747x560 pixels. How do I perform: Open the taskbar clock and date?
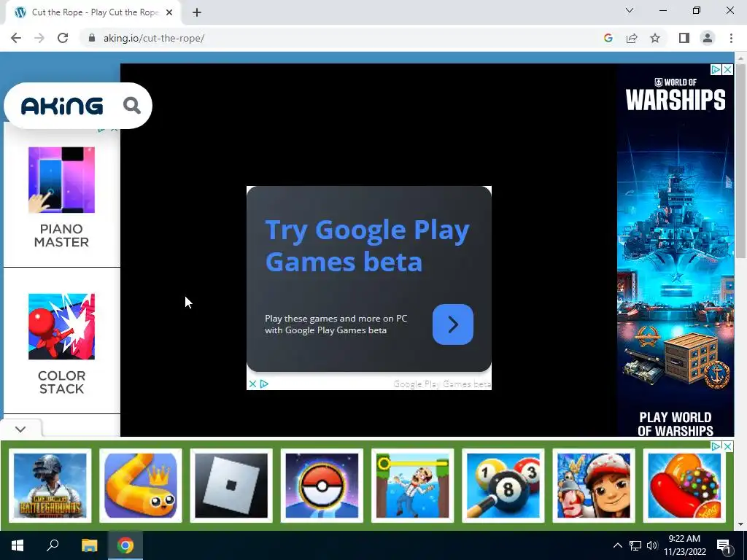(684, 545)
